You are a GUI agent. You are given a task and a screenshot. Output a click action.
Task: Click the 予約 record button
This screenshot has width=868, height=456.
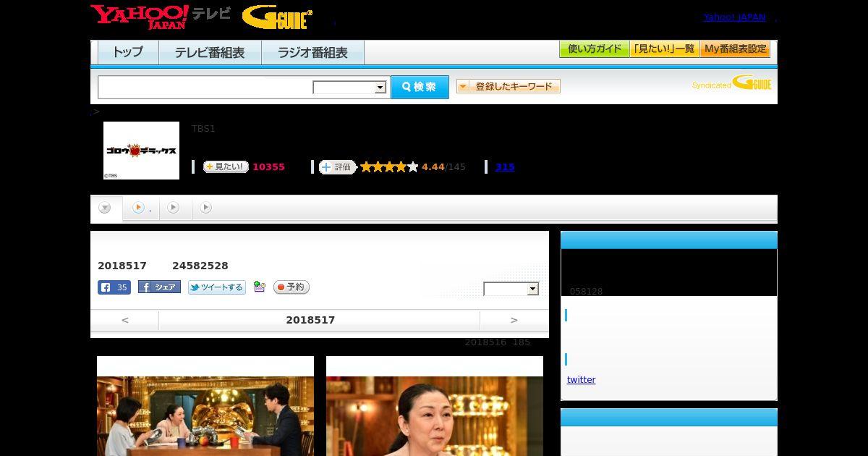[292, 287]
